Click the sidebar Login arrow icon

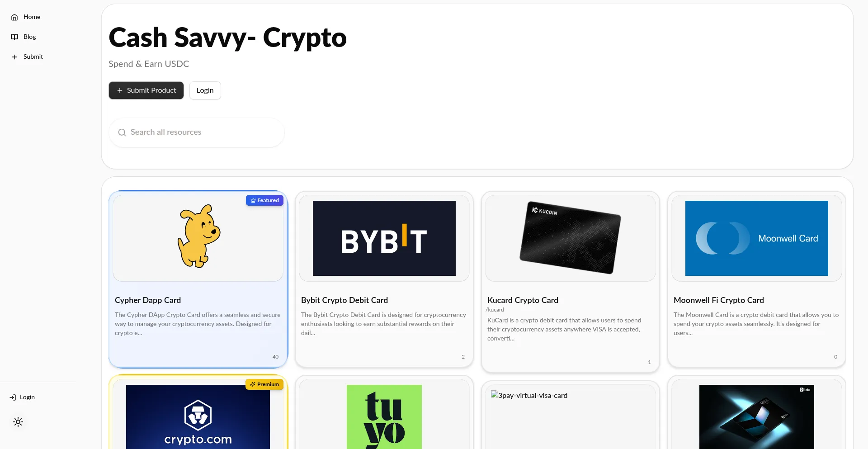click(x=13, y=397)
